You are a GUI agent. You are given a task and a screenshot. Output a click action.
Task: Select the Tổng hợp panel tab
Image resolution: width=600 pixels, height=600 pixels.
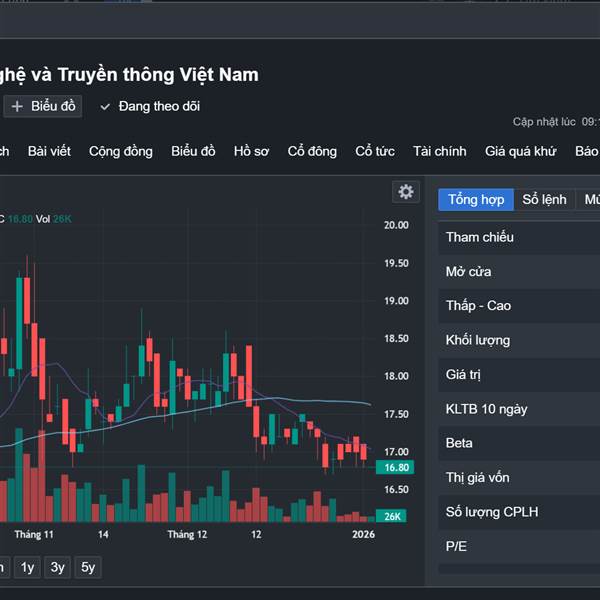pos(476,199)
